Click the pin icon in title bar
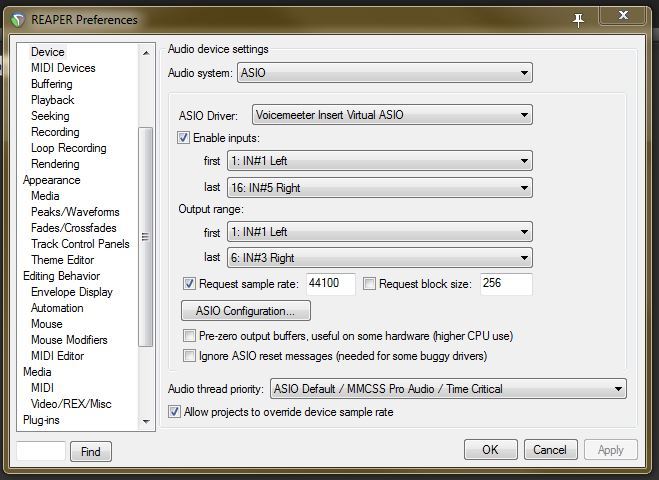This screenshot has height=480, width=659. pos(578,18)
